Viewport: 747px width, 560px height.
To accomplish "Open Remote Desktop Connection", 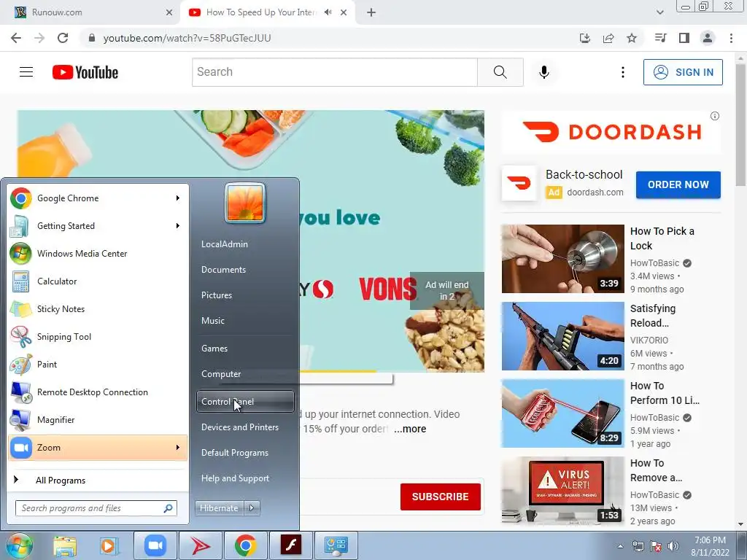I will point(98,392).
